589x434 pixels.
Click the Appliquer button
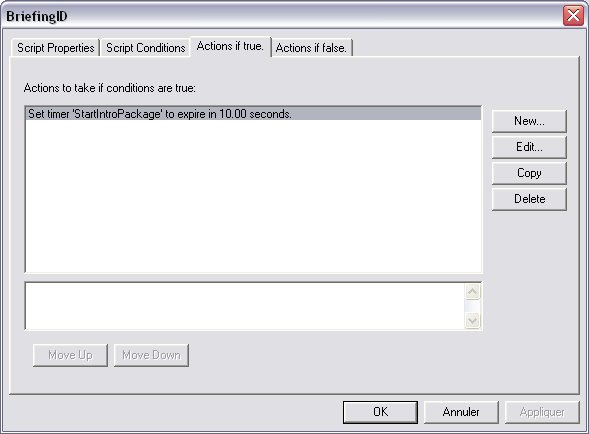point(542,412)
